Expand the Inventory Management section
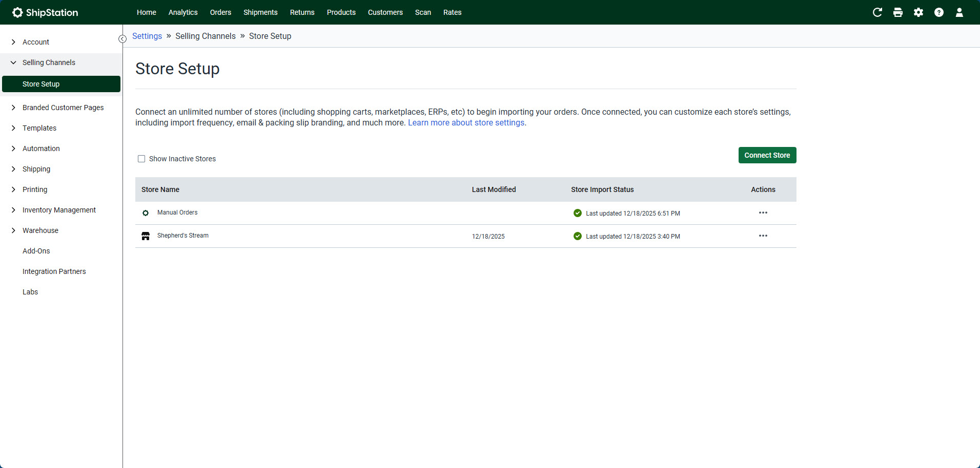 coord(59,210)
